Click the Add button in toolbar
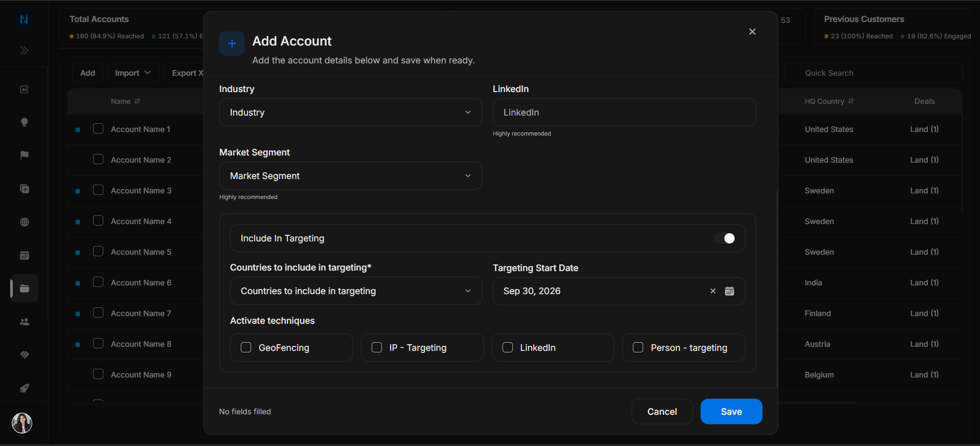 point(87,73)
